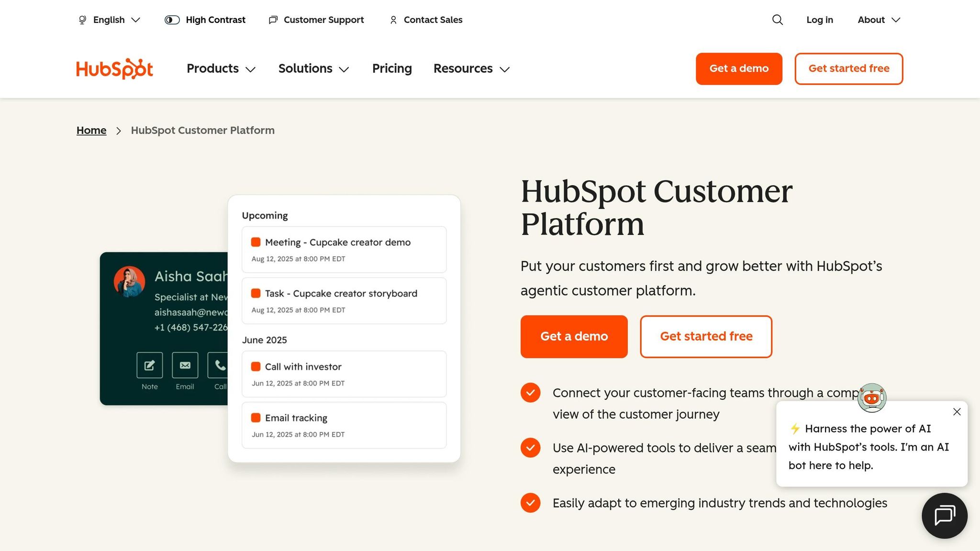The width and height of the screenshot is (980, 551).
Task: Click the Log in link
Action: pyautogui.click(x=820, y=20)
